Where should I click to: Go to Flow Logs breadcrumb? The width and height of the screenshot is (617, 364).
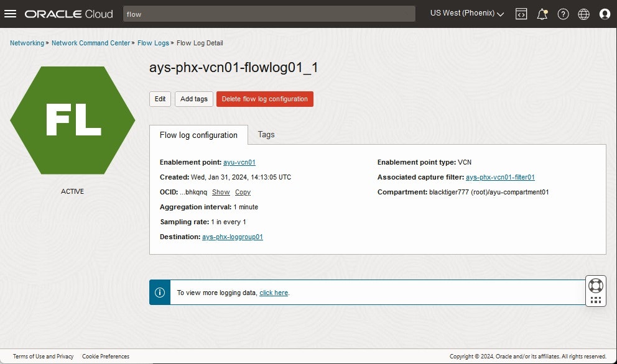point(153,43)
